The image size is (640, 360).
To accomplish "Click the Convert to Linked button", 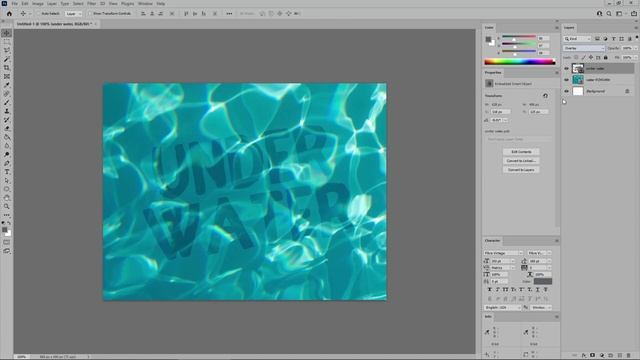I will (521, 161).
